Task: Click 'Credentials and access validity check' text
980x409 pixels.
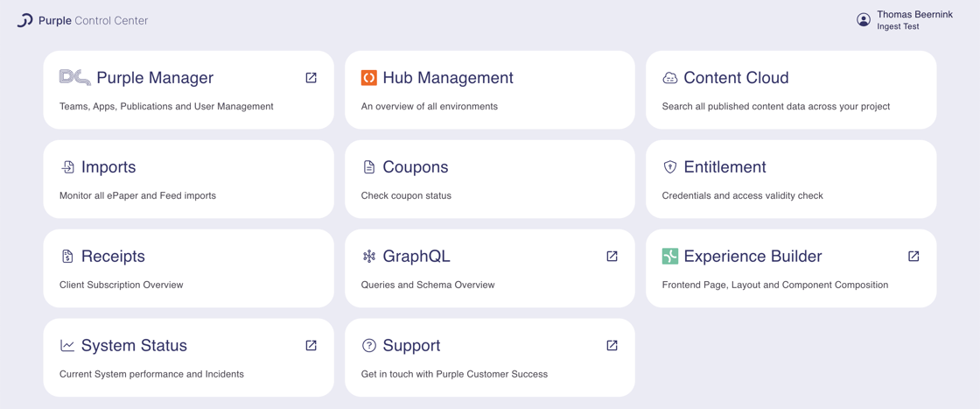Action: coord(743,196)
